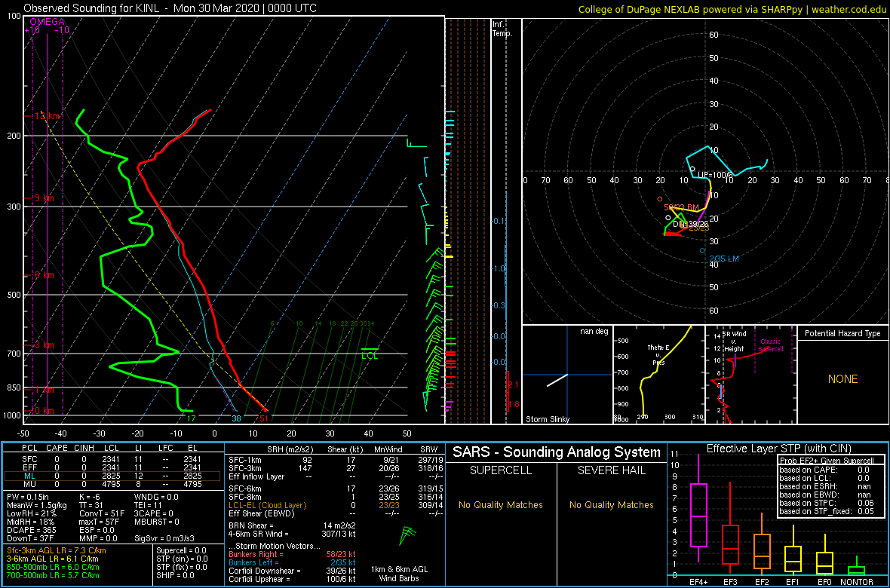This screenshot has width=890, height=588.
Task: Click 'No Quality Matches' under SUPERCELL
Action: click(x=500, y=504)
